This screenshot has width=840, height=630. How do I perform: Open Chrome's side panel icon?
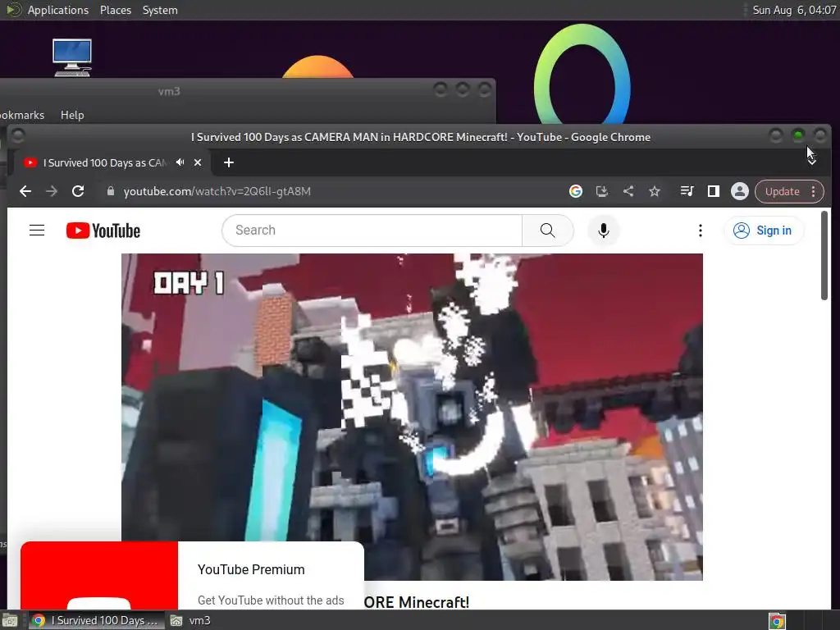(713, 191)
